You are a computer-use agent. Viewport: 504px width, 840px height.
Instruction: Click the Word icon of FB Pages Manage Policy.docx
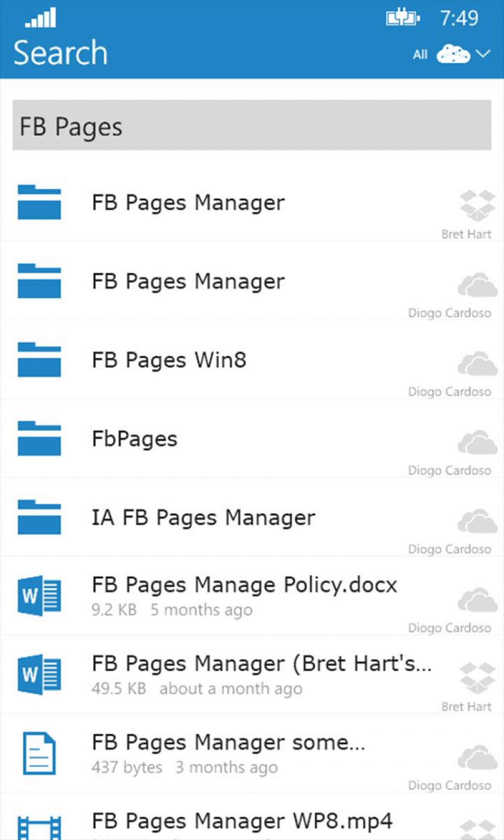39,595
